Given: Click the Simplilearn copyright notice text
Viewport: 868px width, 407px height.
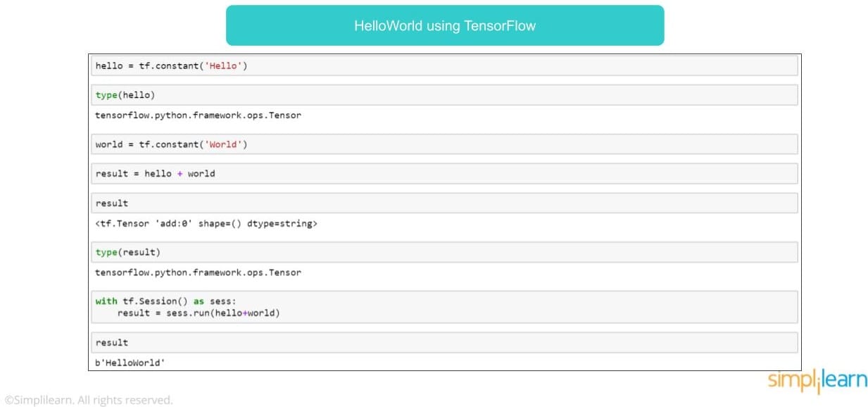Looking at the screenshot, I should [89, 400].
